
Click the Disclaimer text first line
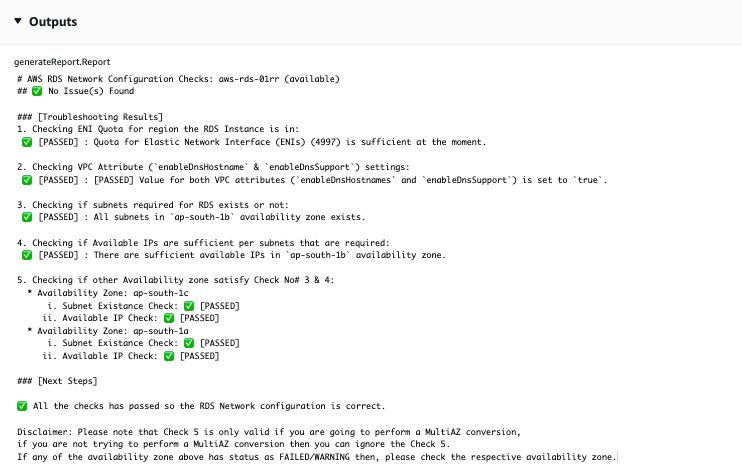[x=270, y=431]
